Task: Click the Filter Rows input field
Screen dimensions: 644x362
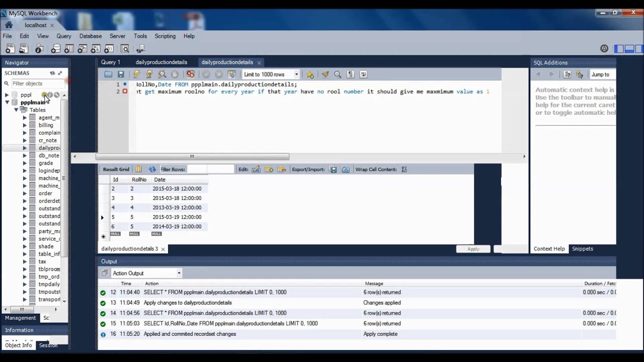Action: (x=210, y=169)
